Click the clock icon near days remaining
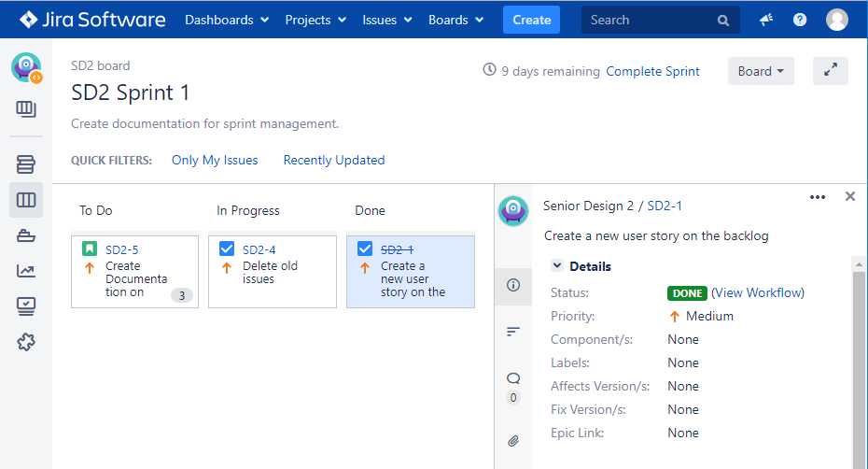Image resolution: width=868 pixels, height=469 pixels. point(489,69)
